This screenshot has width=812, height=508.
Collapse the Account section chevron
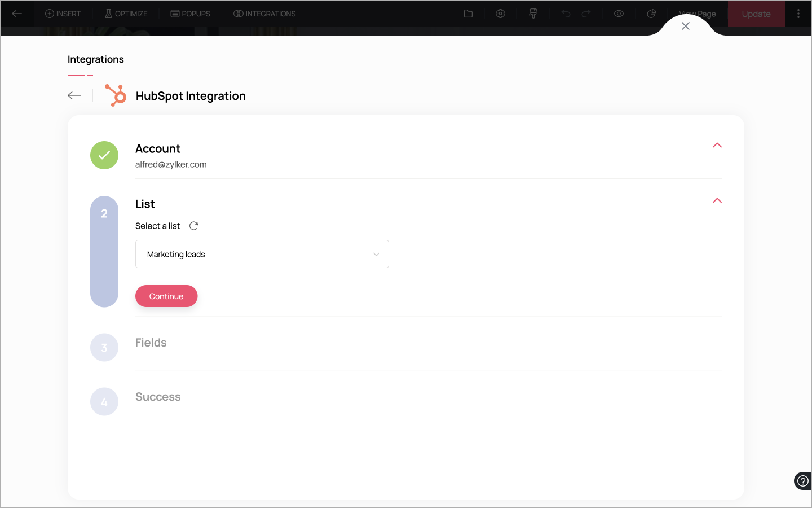717,146
